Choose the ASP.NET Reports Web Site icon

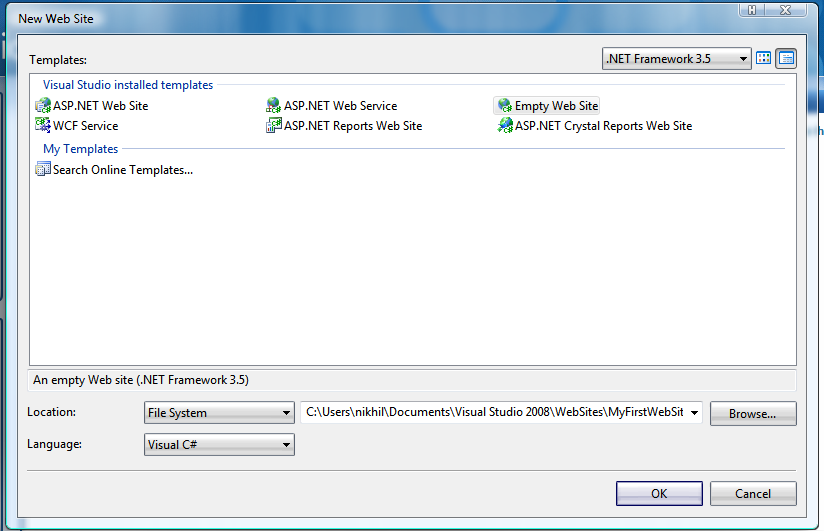(274, 126)
